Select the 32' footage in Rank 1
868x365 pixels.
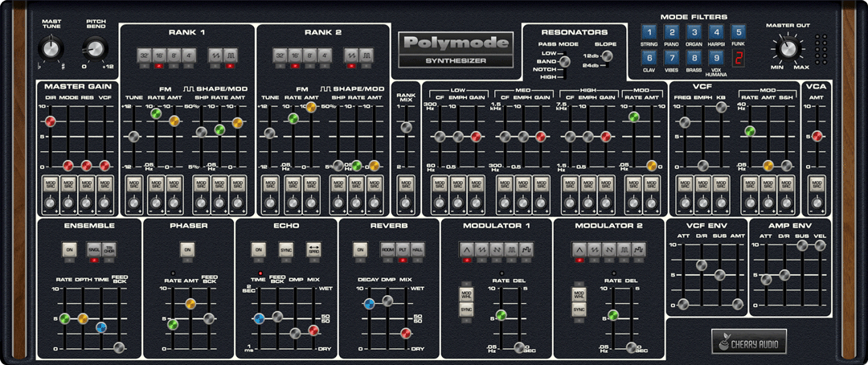coord(144,55)
